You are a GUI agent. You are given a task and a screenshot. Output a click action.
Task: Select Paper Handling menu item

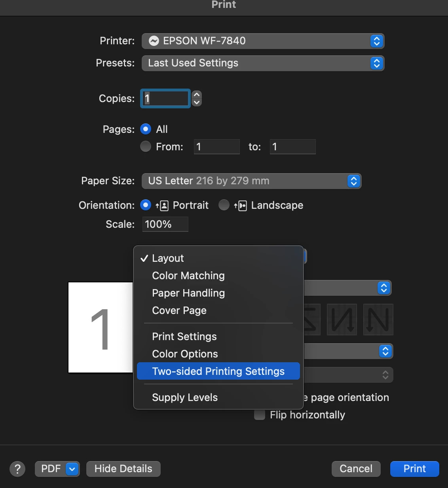[218, 293]
